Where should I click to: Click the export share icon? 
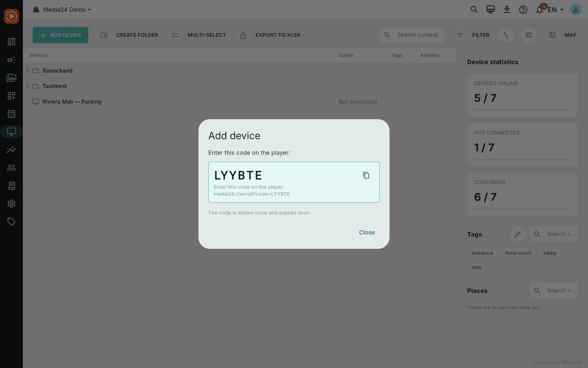tap(243, 35)
